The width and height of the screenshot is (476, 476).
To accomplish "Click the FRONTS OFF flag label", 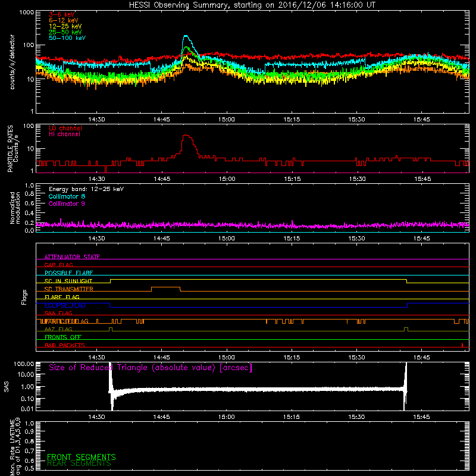I will point(63,337).
